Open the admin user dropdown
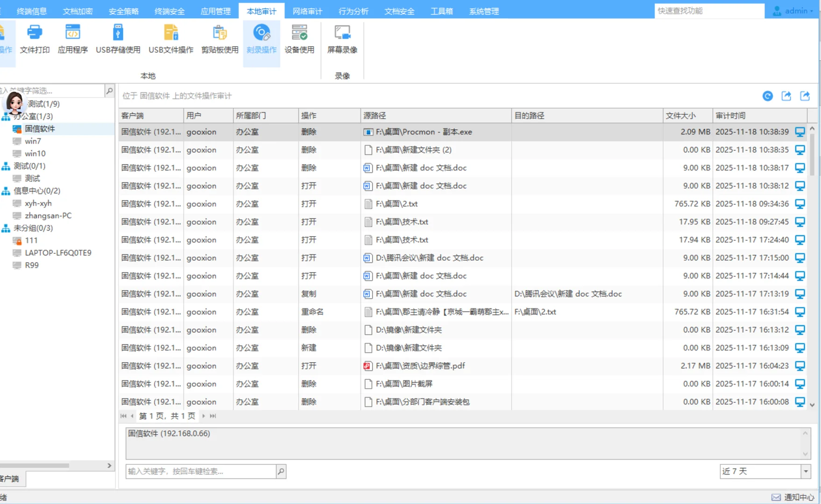The height and width of the screenshot is (504, 821). point(793,10)
